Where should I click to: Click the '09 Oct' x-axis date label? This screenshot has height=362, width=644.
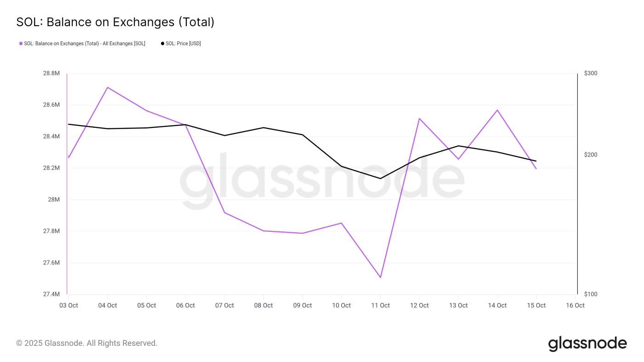(x=302, y=305)
